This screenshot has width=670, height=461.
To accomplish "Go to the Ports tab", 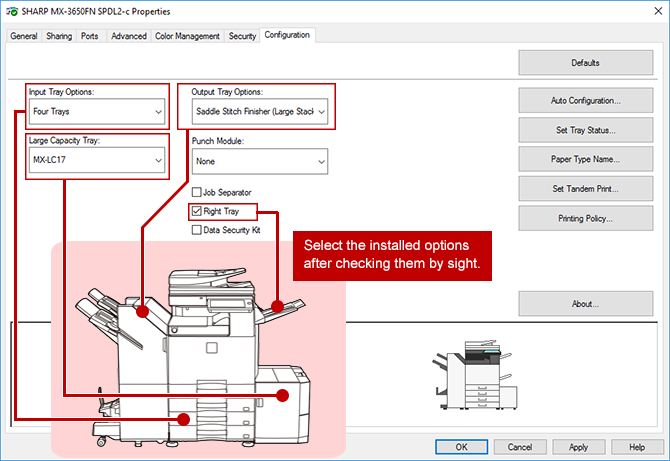I will coord(90,36).
